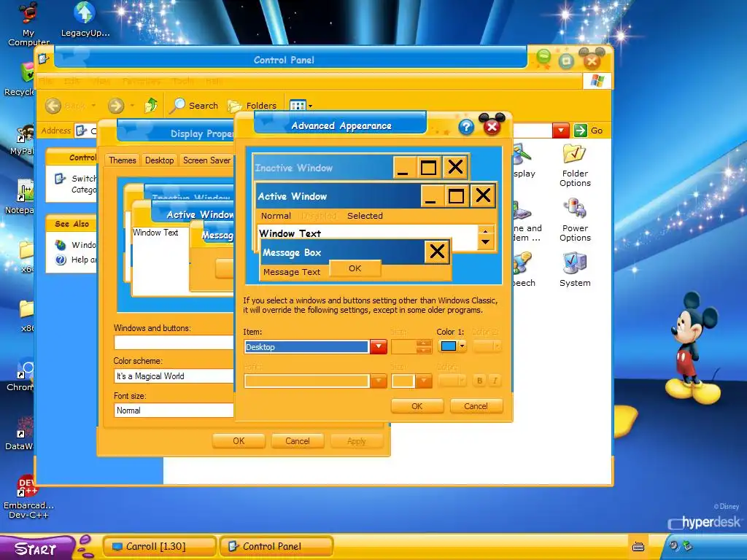Click the preview scrollbar down arrow

[x=485, y=242]
